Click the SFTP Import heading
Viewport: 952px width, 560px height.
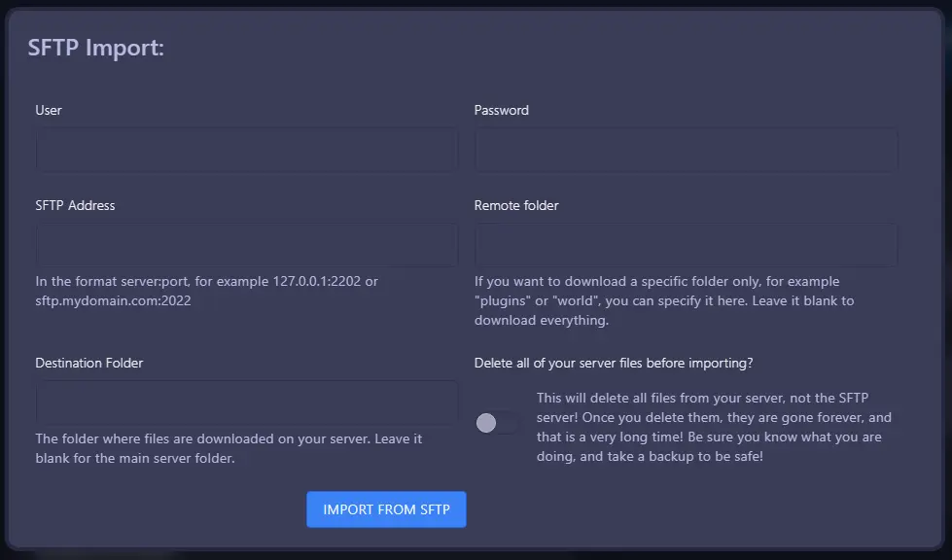(x=96, y=47)
